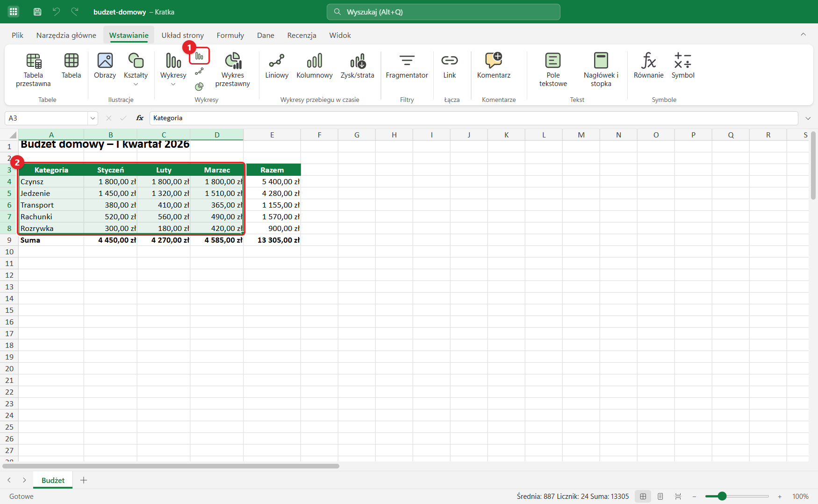This screenshot has width=818, height=504.
Task: Open the Obrazy pictures tool
Action: click(105, 65)
